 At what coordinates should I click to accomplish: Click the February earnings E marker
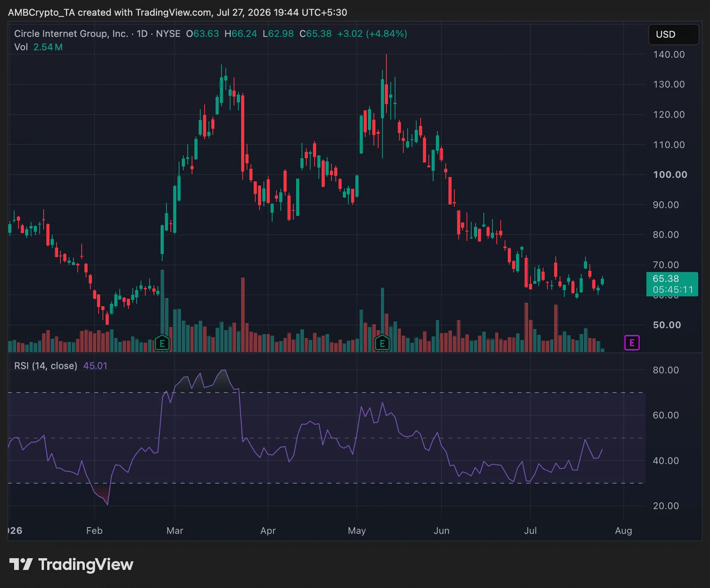pos(162,343)
